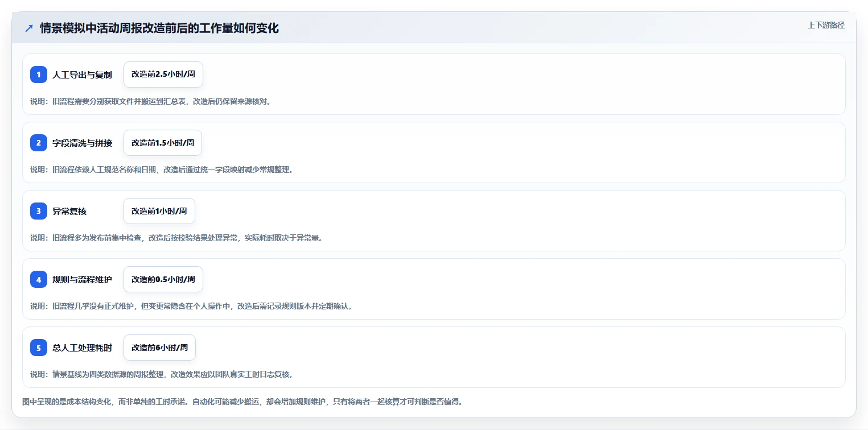This screenshot has width=868, height=430.
Task: Click the 改造前0.5小时/周 pill
Action: (x=163, y=279)
